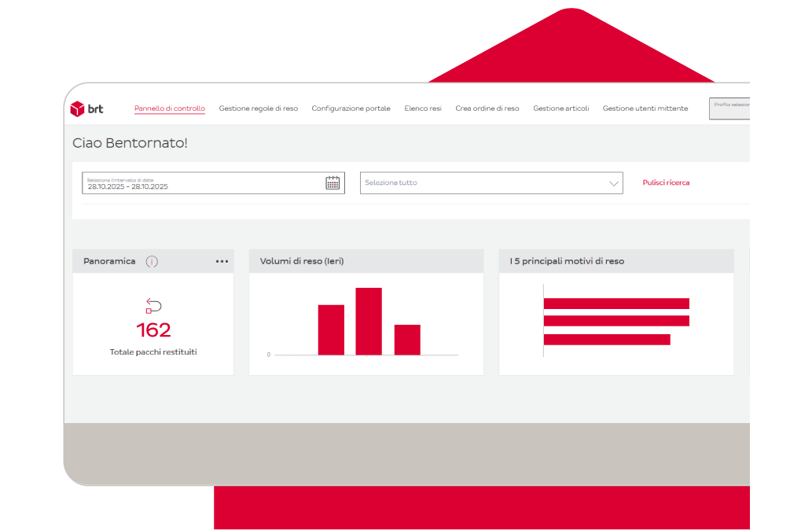
Task: Open the Panoramica three-dot options menu
Action: (x=222, y=261)
